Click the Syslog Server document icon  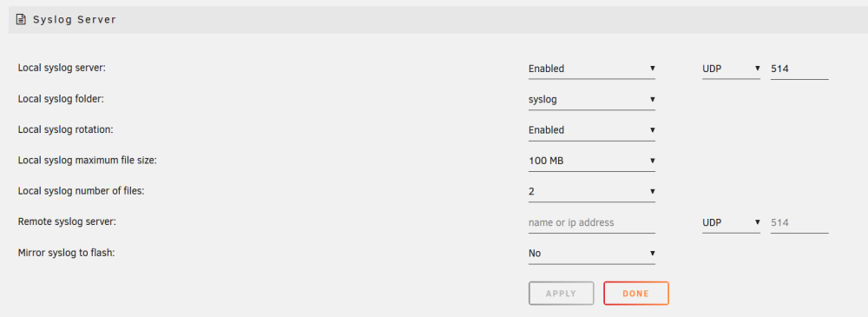click(x=21, y=20)
